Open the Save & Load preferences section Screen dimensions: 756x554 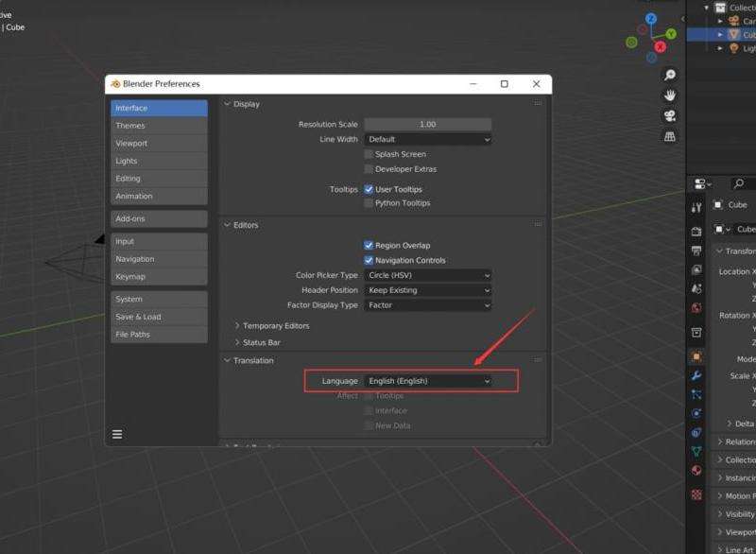(159, 317)
